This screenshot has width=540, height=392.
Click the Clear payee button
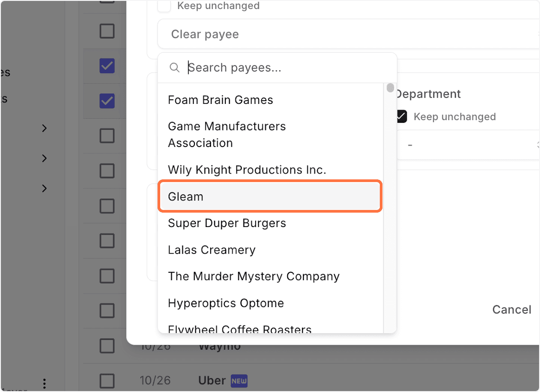[205, 34]
